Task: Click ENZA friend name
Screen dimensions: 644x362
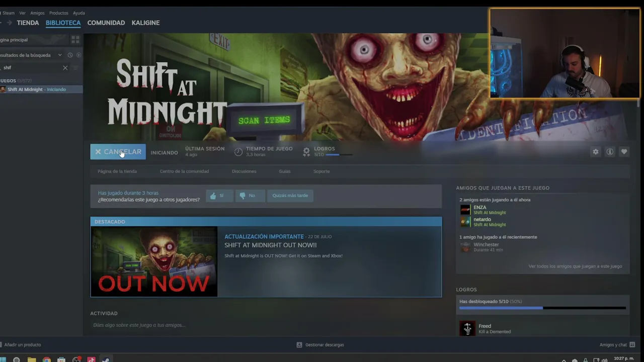Action: (x=480, y=207)
